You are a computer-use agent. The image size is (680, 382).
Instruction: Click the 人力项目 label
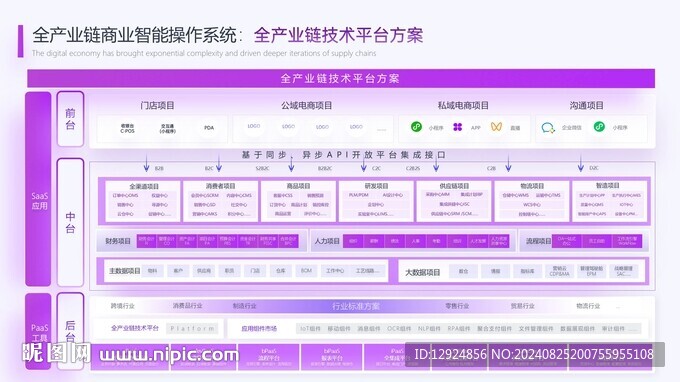click(x=327, y=241)
